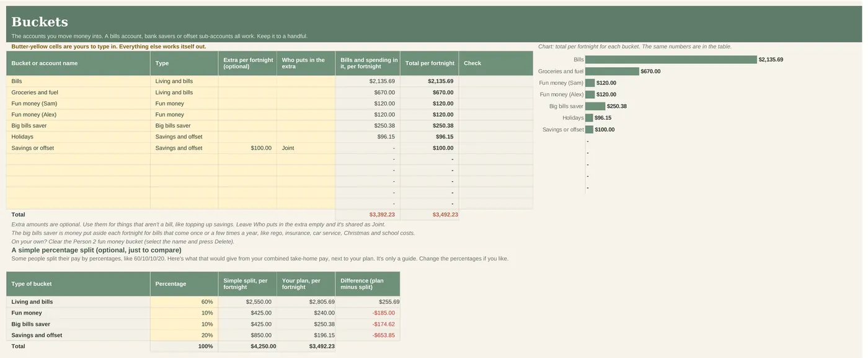The height and width of the screenshot is (358, 868).
Task: Click the $2,135.69 bills and spending cell
Action: (x=368, y=81)
